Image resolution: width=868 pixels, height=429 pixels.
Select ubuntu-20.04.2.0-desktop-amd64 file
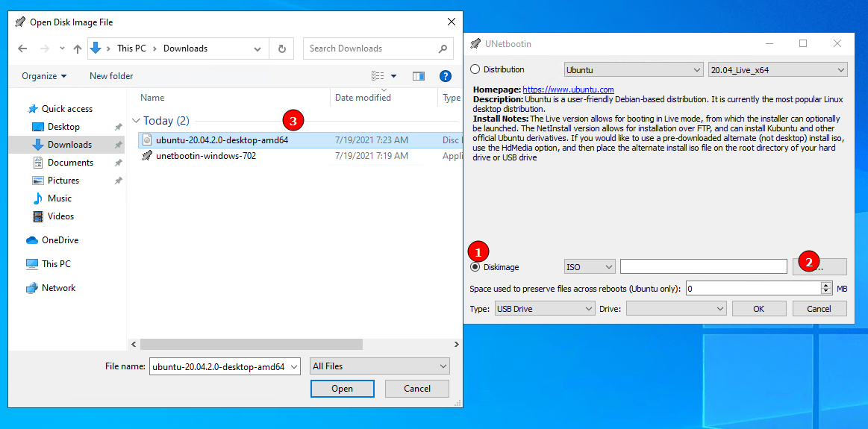(222, 140)
